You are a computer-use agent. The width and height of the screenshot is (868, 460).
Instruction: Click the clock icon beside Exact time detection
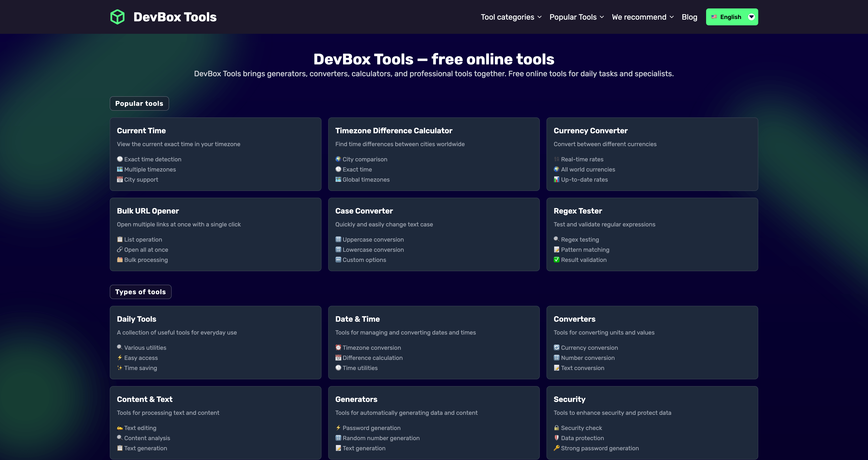[x=120, y=159]
